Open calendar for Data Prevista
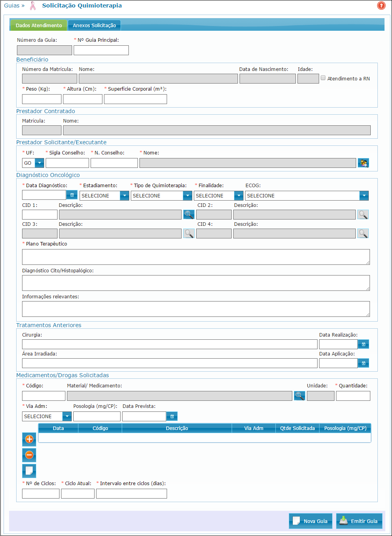The height and width of the screenshot is (536, 392). 172,416
